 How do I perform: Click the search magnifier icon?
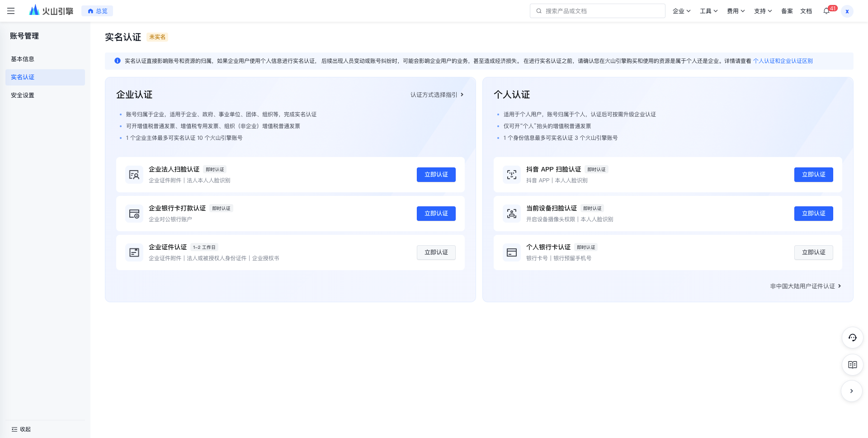[x=539, y=11]
